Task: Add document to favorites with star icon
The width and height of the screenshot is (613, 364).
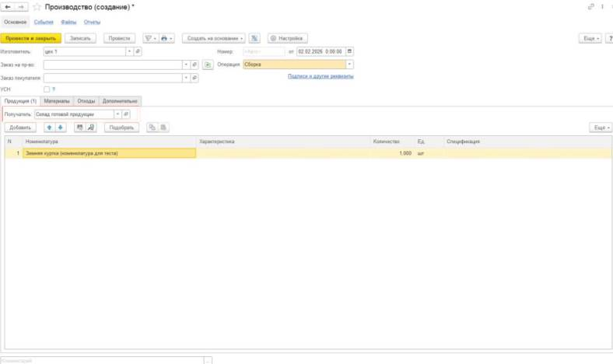Action: pos(37,7)
